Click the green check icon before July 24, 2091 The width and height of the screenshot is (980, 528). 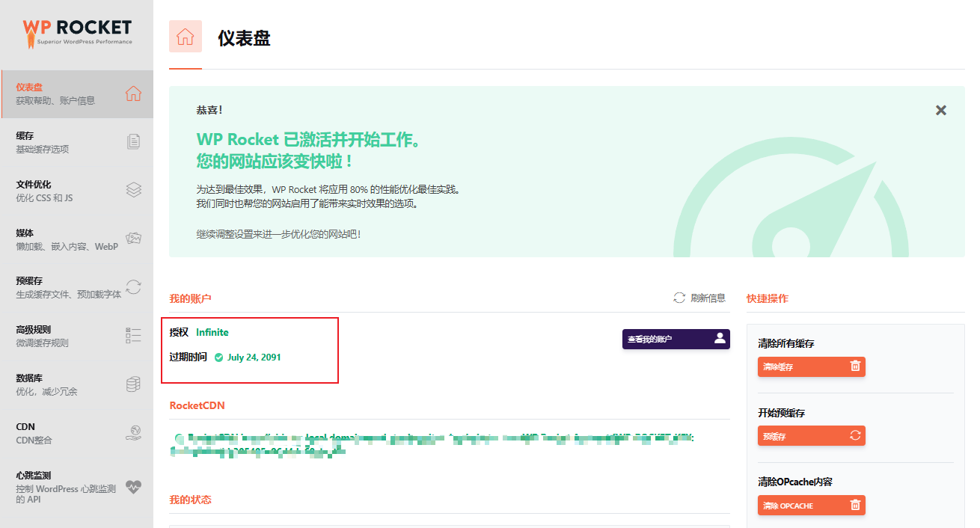(219, 357)
